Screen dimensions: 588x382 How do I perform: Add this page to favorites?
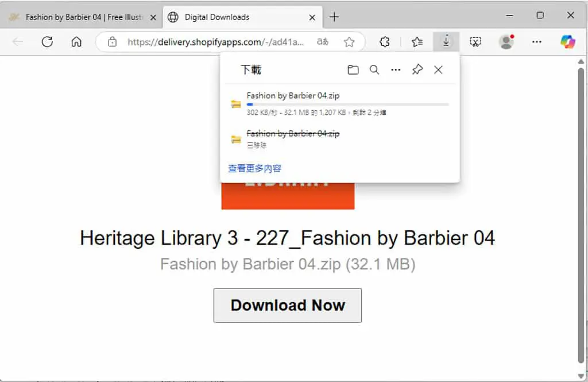pos(349,42)
